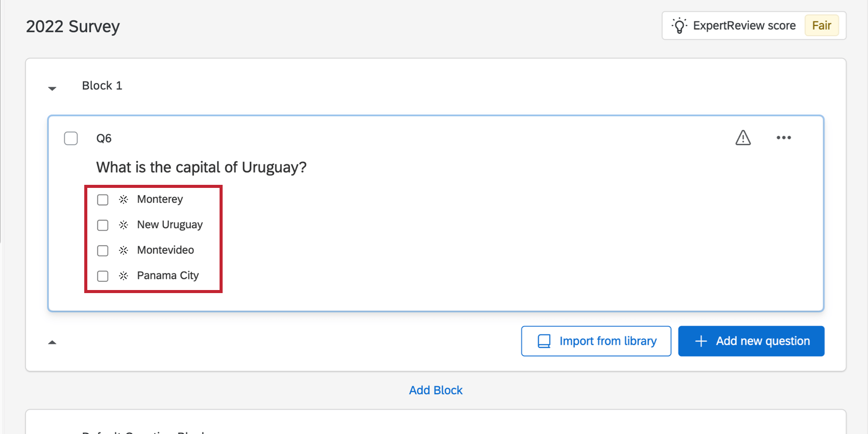Check the New Uruguay answer option
This screenshot has width=868, height=434.
pos(103,225)
